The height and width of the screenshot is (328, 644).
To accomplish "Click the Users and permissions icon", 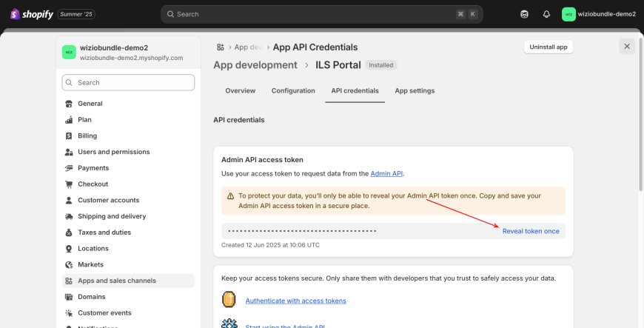I will (69, 152).
